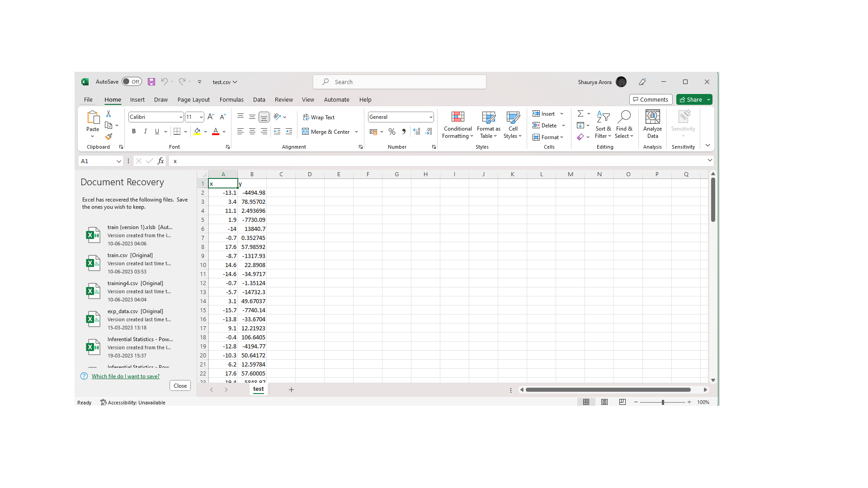This screenshot has height=488, width=868.
Task: Click the Analyze Data icon
Action: pos(652,117)
